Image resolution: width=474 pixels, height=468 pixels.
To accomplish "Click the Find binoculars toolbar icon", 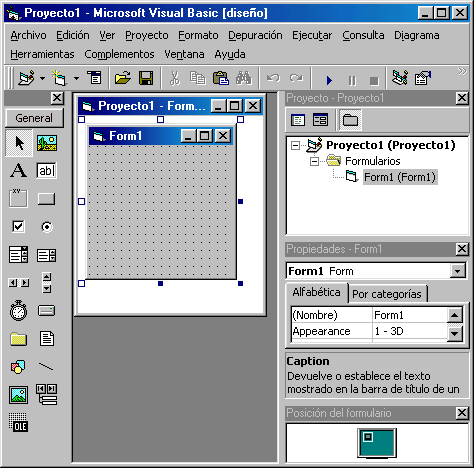I will (244, 78).
